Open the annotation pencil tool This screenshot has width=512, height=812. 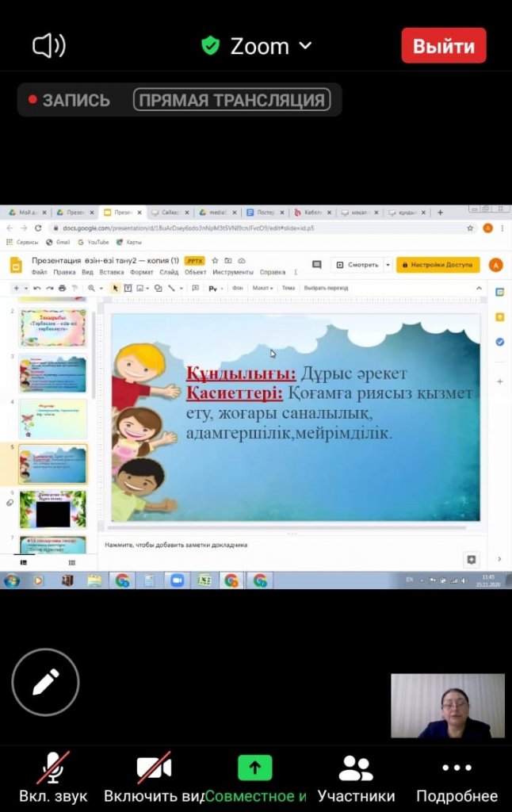pos(45,682)
